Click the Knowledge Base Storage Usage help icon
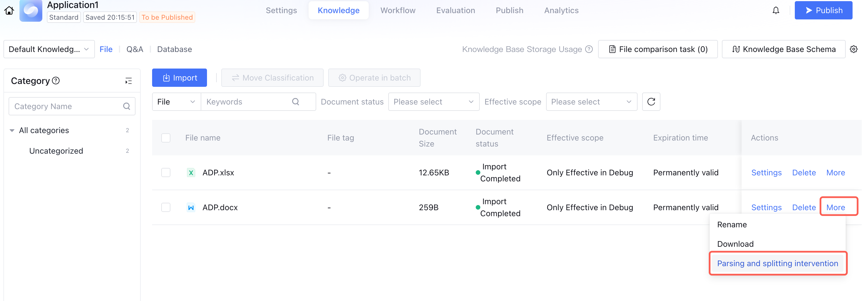This screenshot has width=868, height=301. point(589,49)
